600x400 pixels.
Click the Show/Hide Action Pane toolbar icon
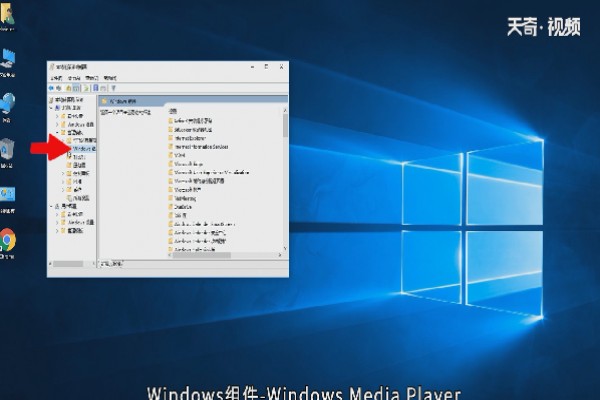pos(103,88)
